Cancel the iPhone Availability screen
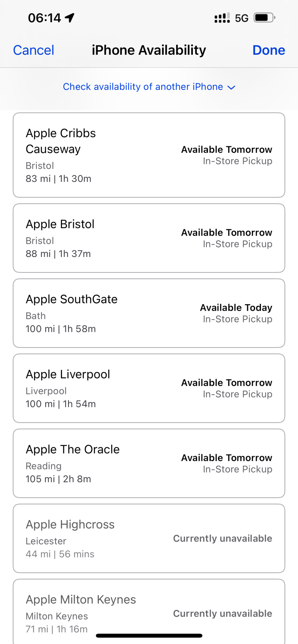Image resolution: width=298 pixels, height=644 pixels. pos(34,50)
